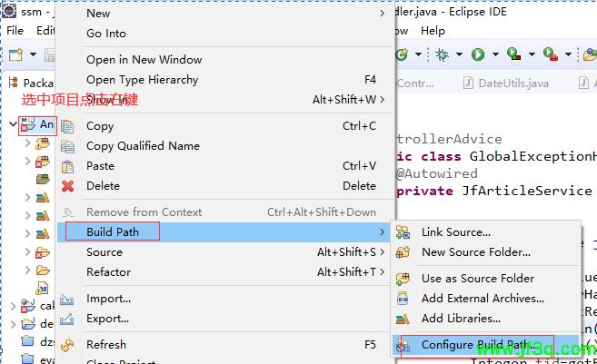The width and height of the screenshot is (597, 364).
Task: Open the Run button dropdown arrow
Action: 493,55
